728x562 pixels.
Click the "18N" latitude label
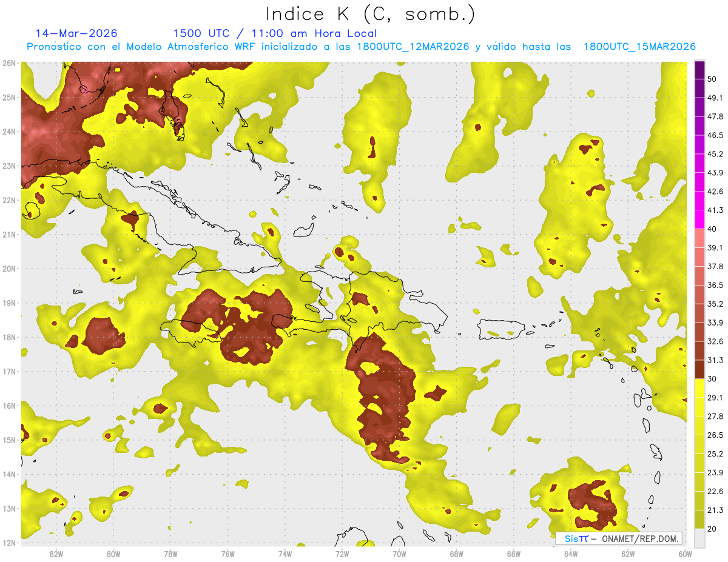pyautogui.click(x=8, y=337)
